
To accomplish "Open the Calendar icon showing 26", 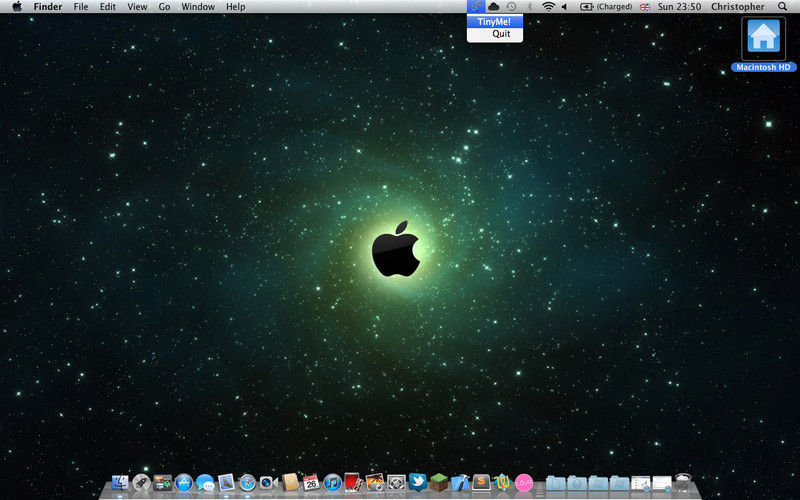I will pos(311,482).
